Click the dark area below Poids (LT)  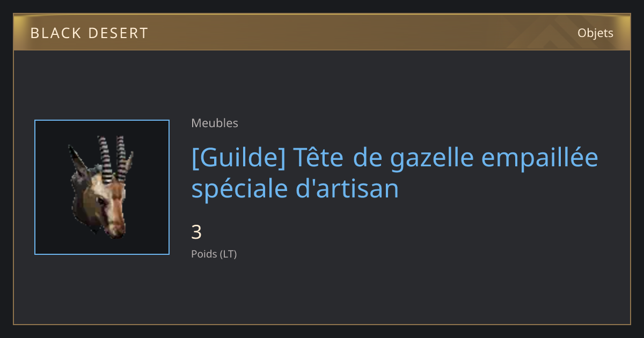pyautogui.click(x=322, y=292)
